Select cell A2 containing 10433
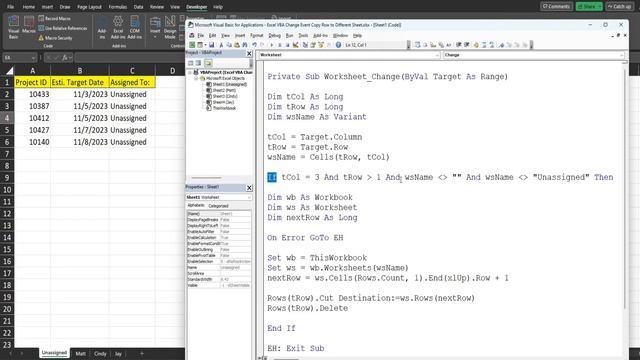This screenshot has width=640, height=360. coord(32,94)
